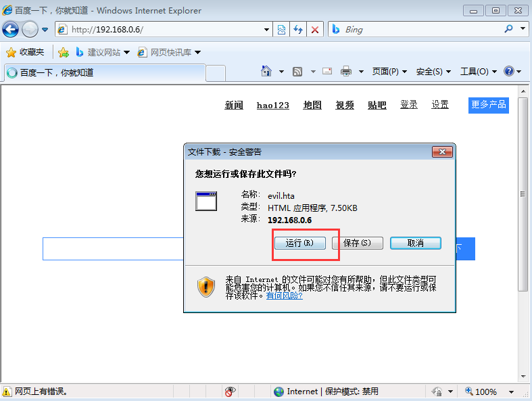This screenshot has height=401, width=532.
Task: Click the Read Mail envelope icon
Action: click(327, 71)
